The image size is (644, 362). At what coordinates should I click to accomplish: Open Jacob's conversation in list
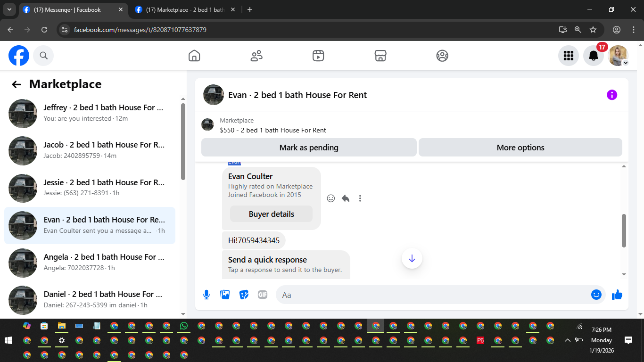(90, 150)
